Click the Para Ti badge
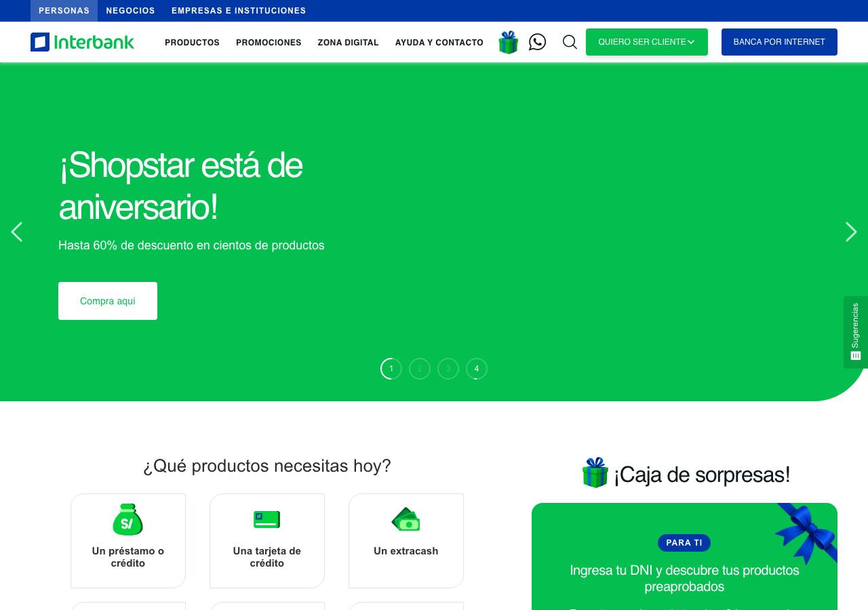Screen dimensions: 868x610 [x=684, y=543]
